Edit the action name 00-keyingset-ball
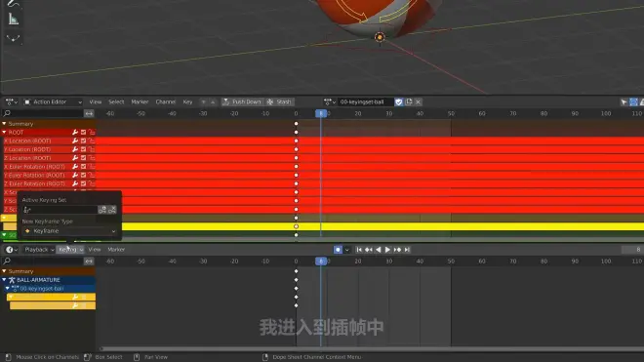Screen dimensions: 644x362 [365, 101]
